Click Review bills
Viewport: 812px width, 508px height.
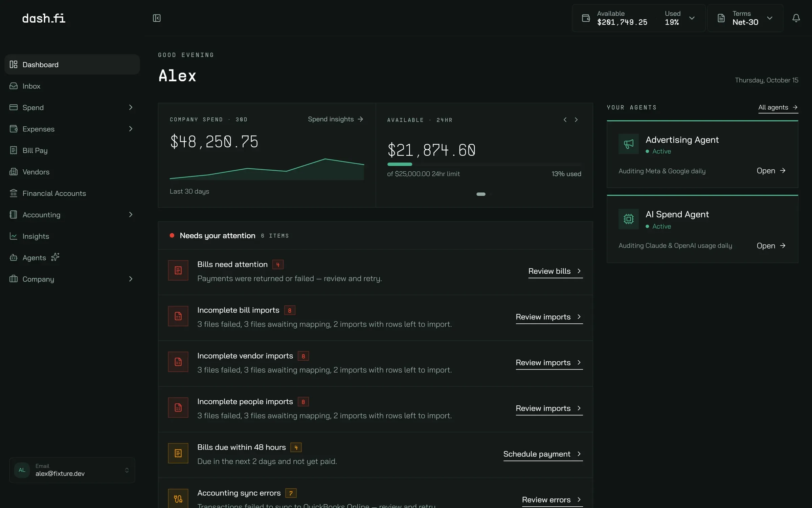pyautogui.click(x=555, y=271)
